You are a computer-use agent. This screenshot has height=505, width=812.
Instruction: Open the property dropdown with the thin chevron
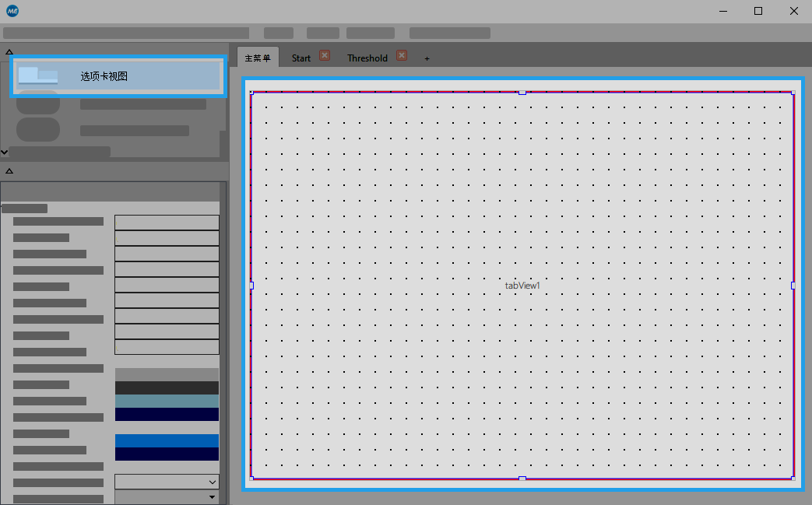[x=212, y=482]
